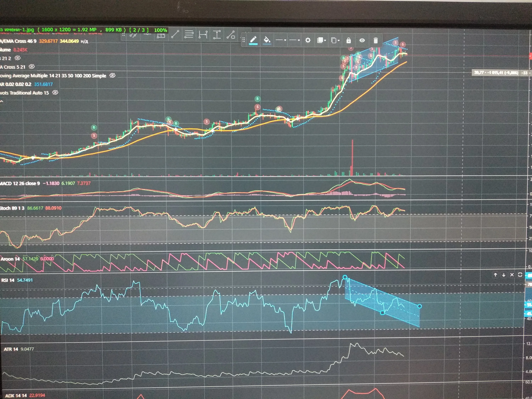Click top-left anchor of RSI channel
532x399 pixels.
coord(345,277)
